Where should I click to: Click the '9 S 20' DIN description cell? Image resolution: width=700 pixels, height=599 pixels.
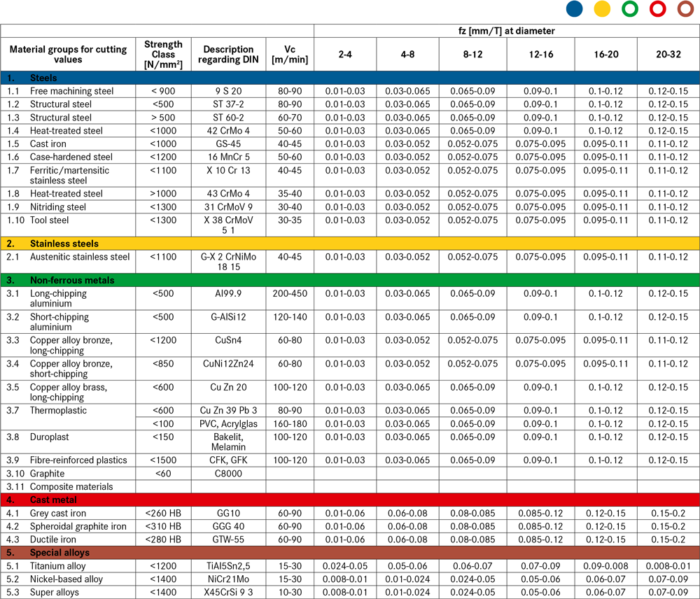[229, 91]
